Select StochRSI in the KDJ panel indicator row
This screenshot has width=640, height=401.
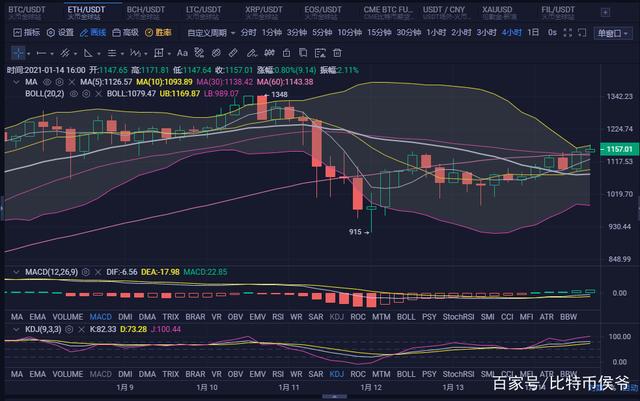458,374
